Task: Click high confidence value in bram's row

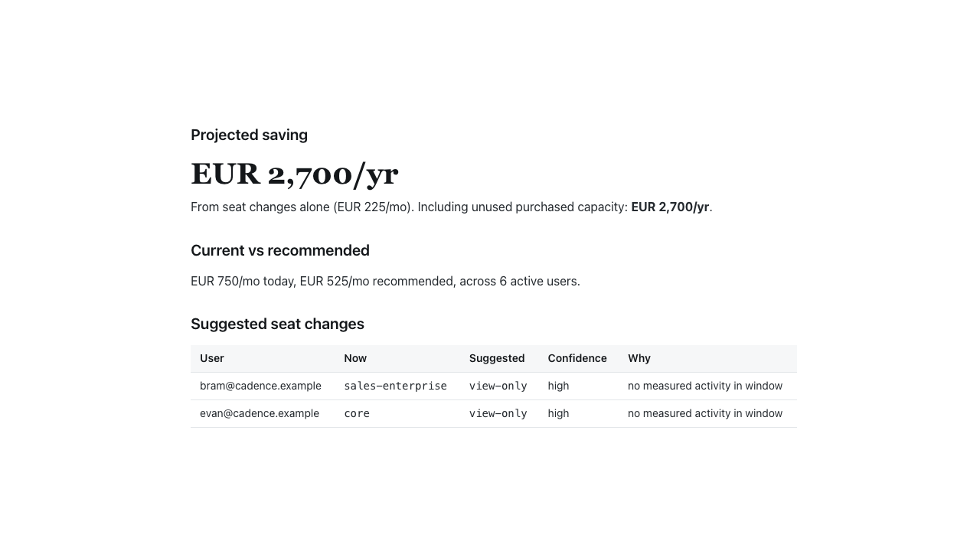Action: (x=558, y=386)
